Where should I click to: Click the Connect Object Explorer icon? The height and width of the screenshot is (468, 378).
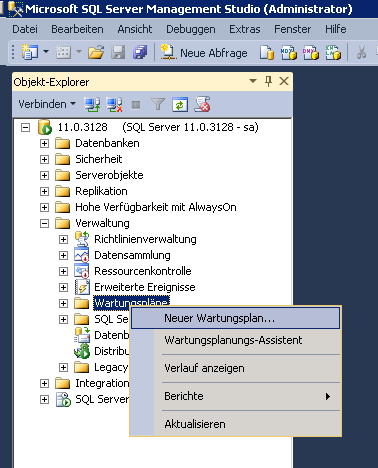tap(92, 104)
